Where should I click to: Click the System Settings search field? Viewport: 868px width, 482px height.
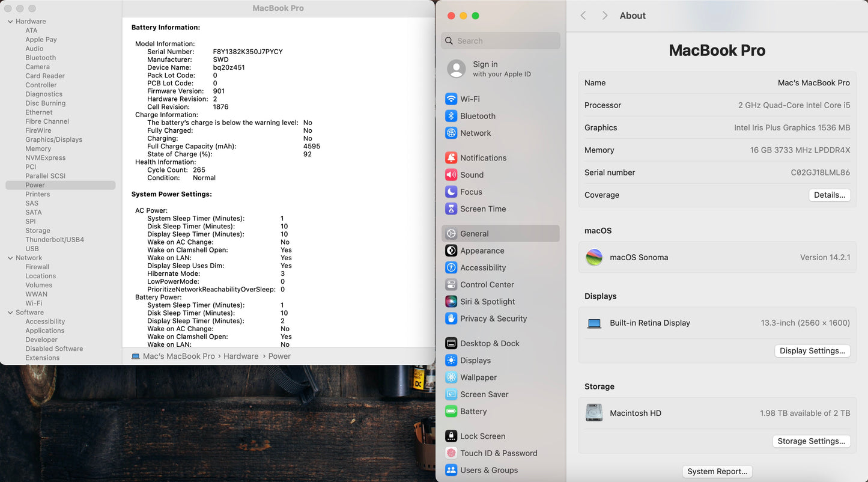(500, 41)
